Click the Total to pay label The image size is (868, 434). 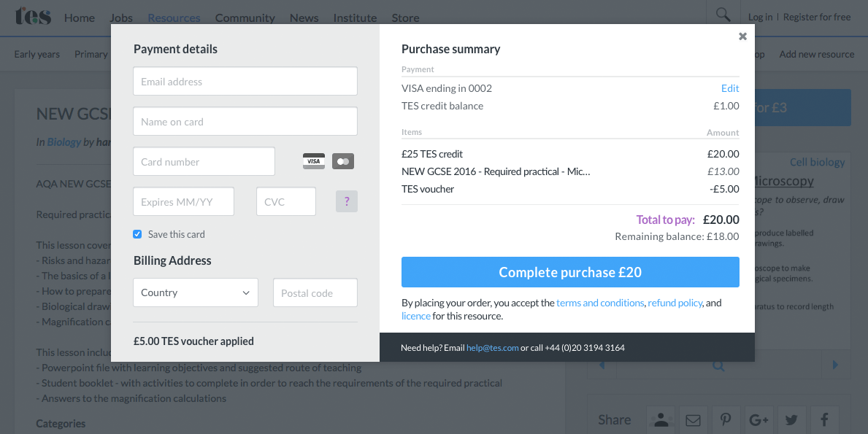click(x=665, y=220)
